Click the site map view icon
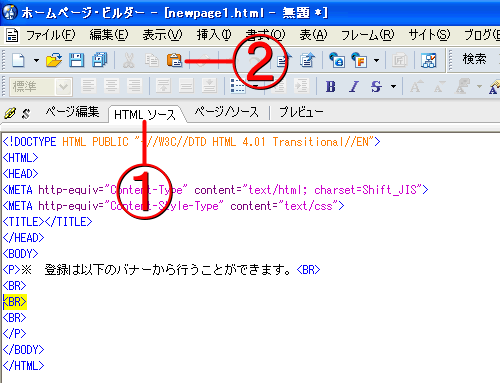 coord(428,60)
